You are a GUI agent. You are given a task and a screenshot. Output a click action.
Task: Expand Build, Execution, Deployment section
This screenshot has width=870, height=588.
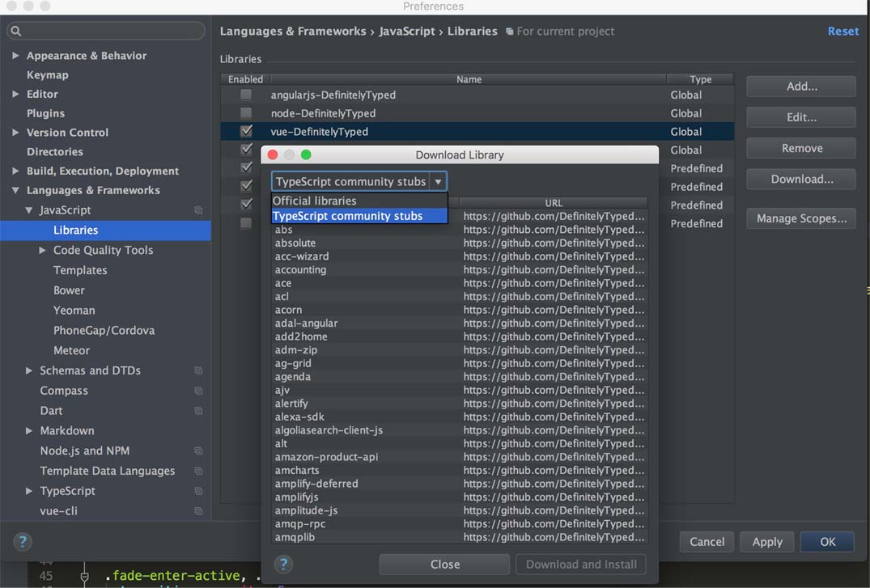[15, 171]
